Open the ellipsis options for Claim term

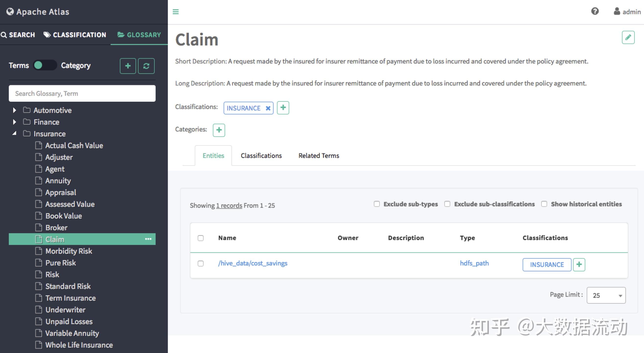pyautogui.click(x=149, y=239)
